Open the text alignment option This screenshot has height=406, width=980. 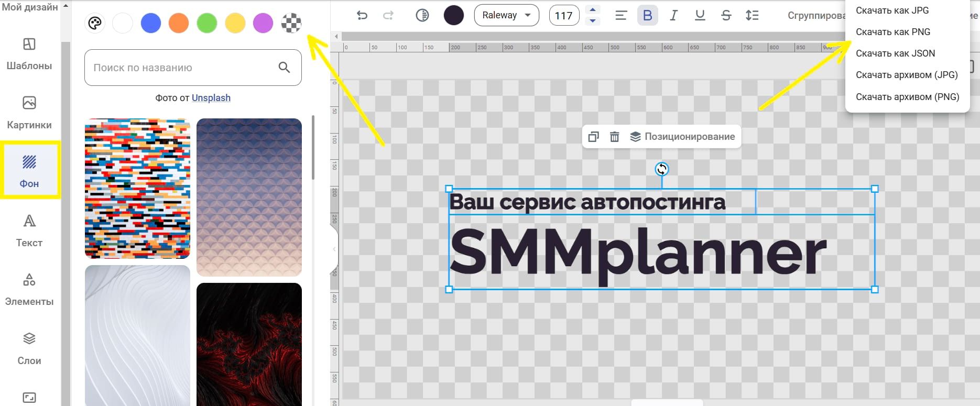621,15
